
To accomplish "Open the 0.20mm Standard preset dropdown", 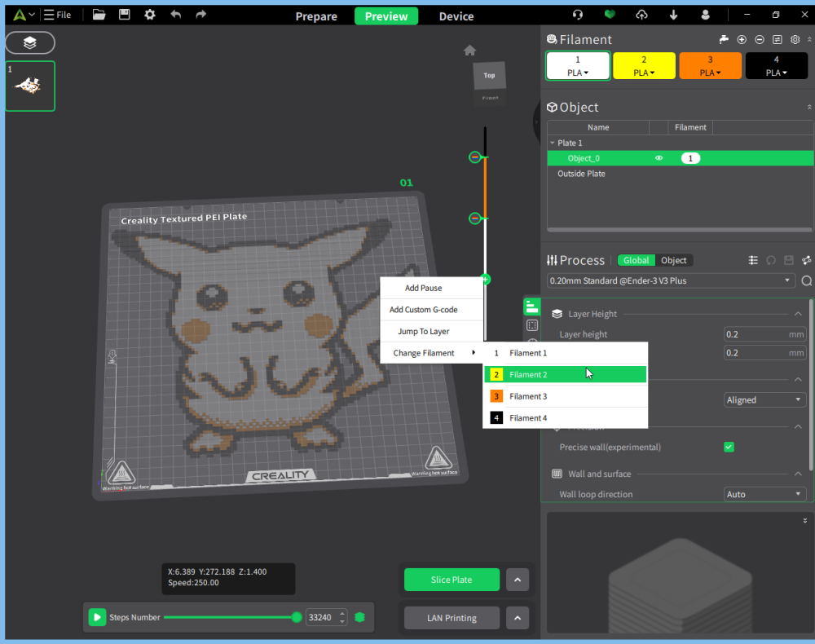I will [x=671, y=280].
